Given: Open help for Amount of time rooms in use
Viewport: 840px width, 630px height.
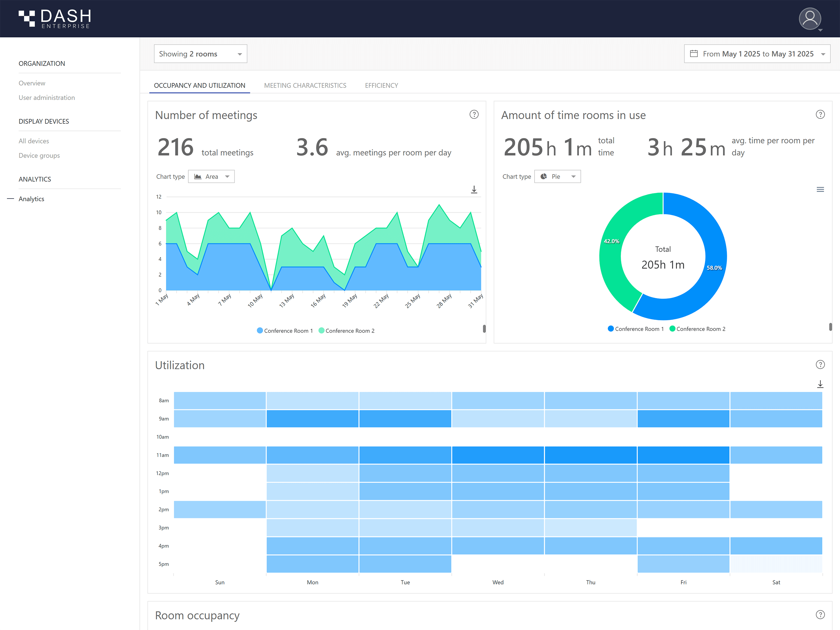Looking at the screenshot, I should [820, 114].
